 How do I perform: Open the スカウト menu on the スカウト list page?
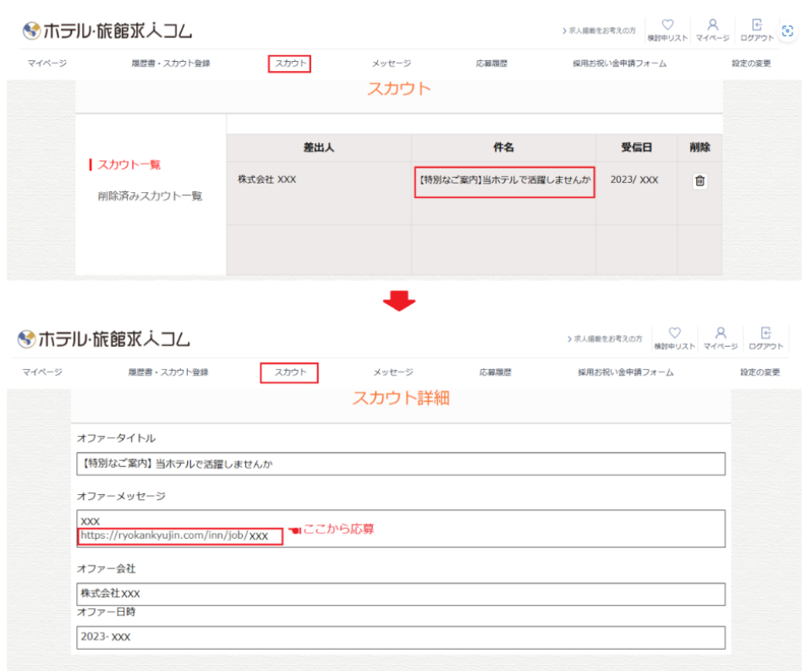click(x=290, y=63)
